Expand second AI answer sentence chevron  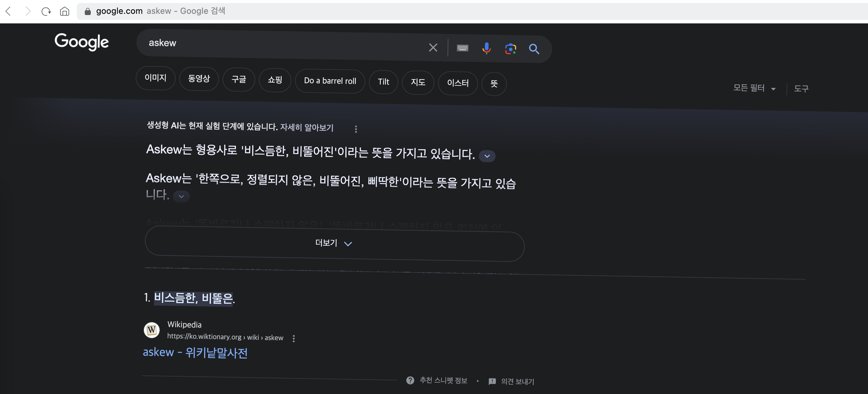click(x=181, y=196)
